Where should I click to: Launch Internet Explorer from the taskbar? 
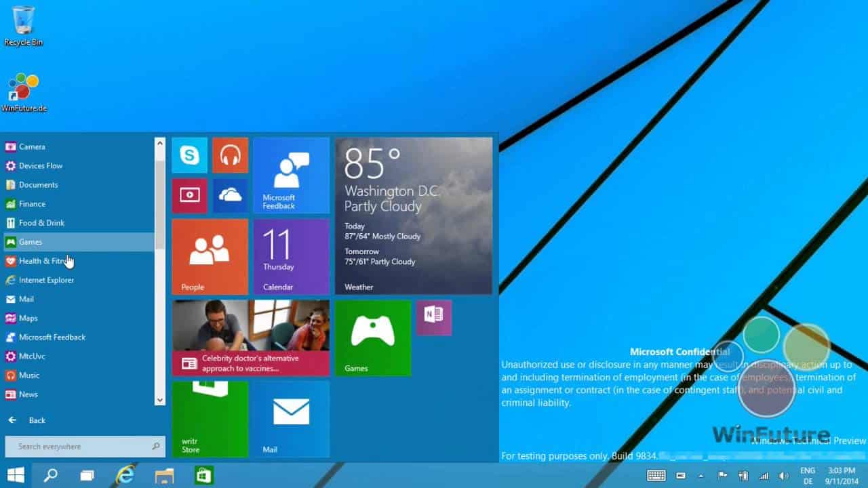tap(124, 475)
